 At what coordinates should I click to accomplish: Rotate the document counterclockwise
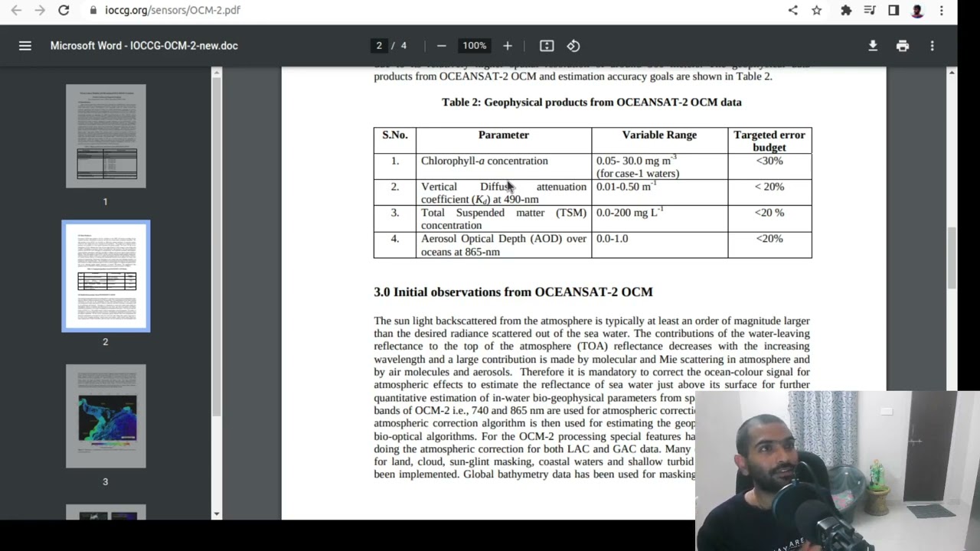[x=573, y=46]
